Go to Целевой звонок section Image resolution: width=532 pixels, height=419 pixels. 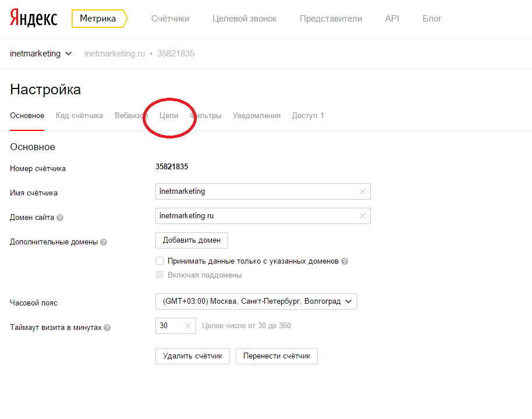(x=244, y=19)
